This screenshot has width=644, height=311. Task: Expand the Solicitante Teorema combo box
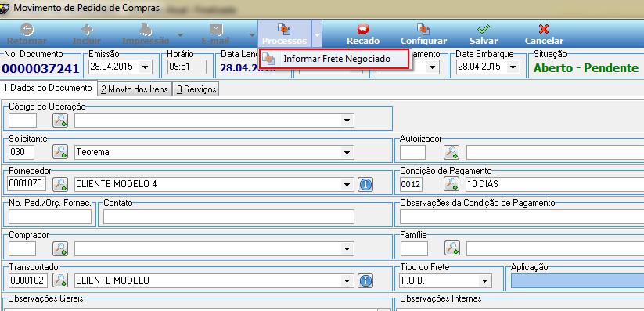[347, 152]
